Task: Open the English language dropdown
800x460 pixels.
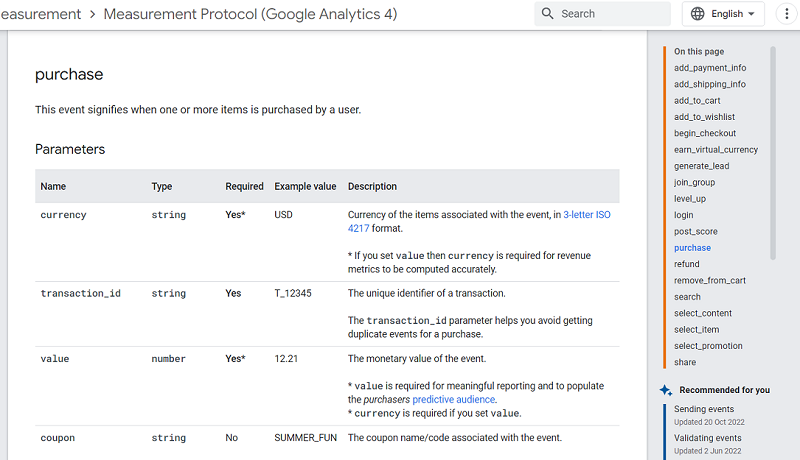Action: (723, 14)
